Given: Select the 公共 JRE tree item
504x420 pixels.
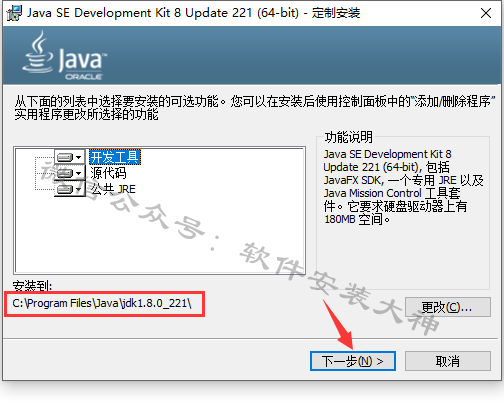Looking at the screenshot, I should [x=113, y=189].
